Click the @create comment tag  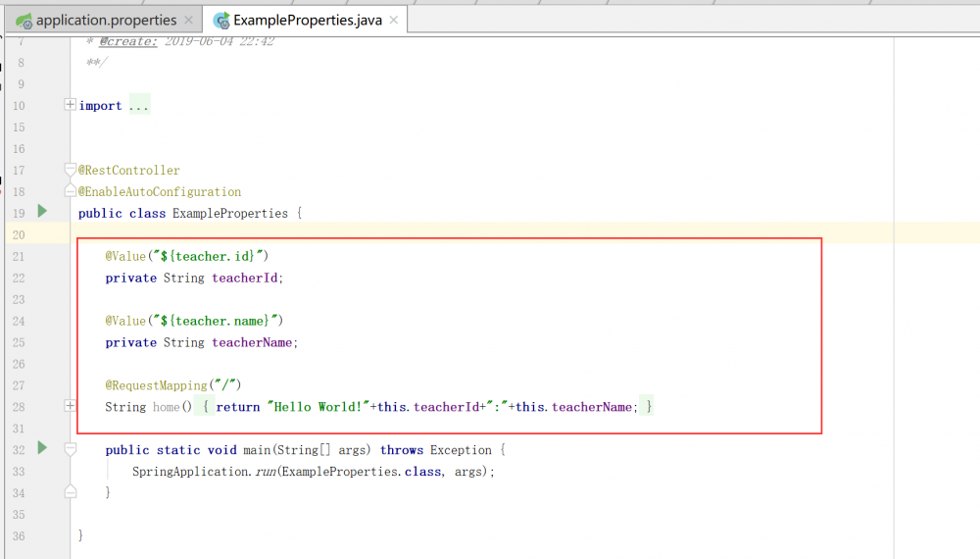(128, 41)
